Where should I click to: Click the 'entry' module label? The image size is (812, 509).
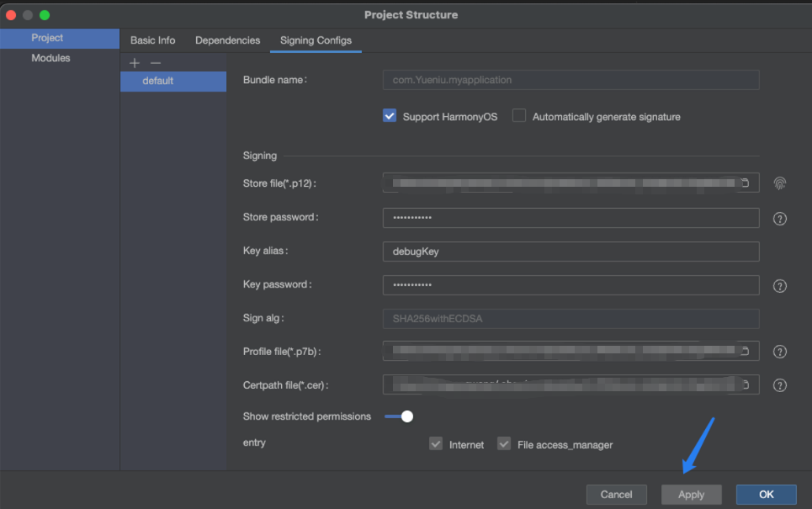[254, 443]
